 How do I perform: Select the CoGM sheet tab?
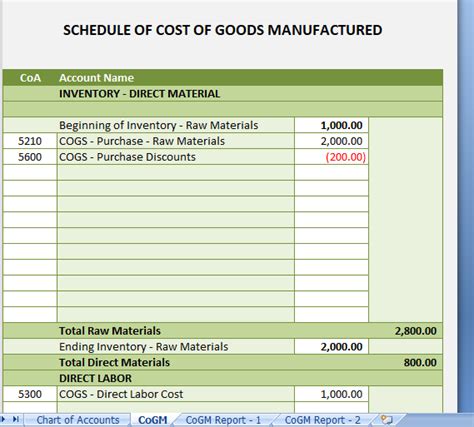coord(153,420)
